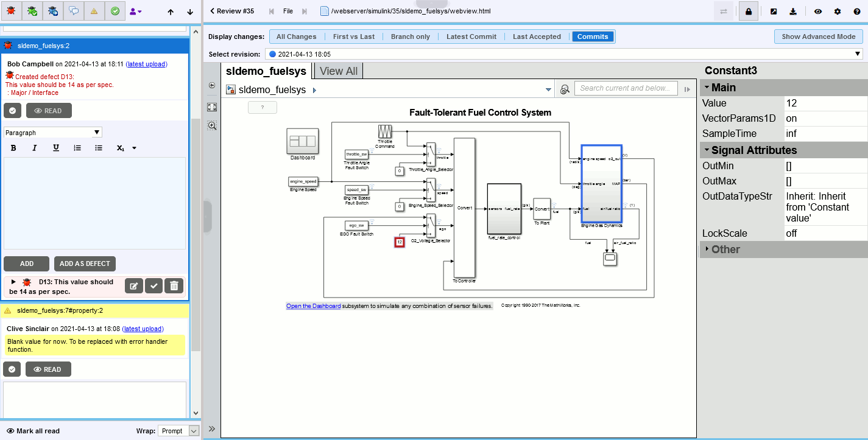Viewport: 868px width, 440px height.
Task: Toggle bold formatting in comment editor
Action: pos(13,148)
